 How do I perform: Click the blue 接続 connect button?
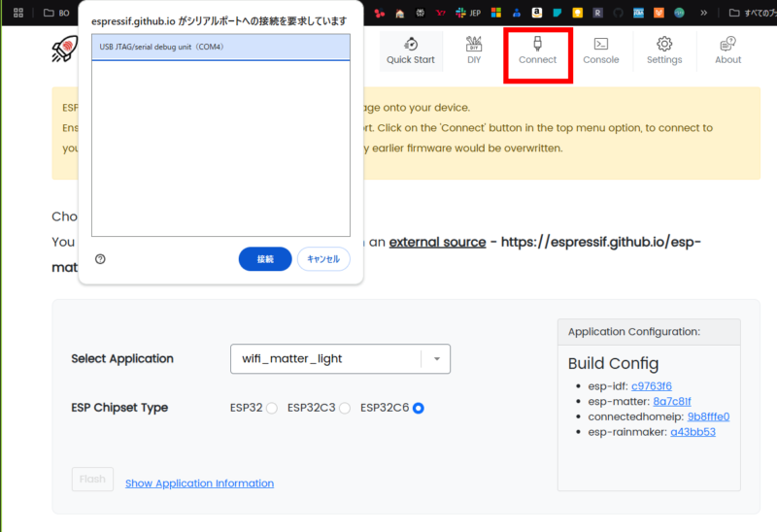pos(265,259)
